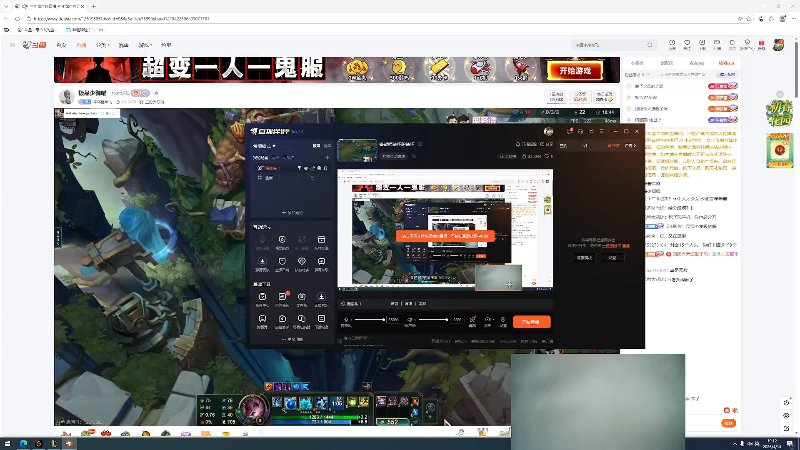
Task: Open the Windows Start menu
Action: point(7,443)
